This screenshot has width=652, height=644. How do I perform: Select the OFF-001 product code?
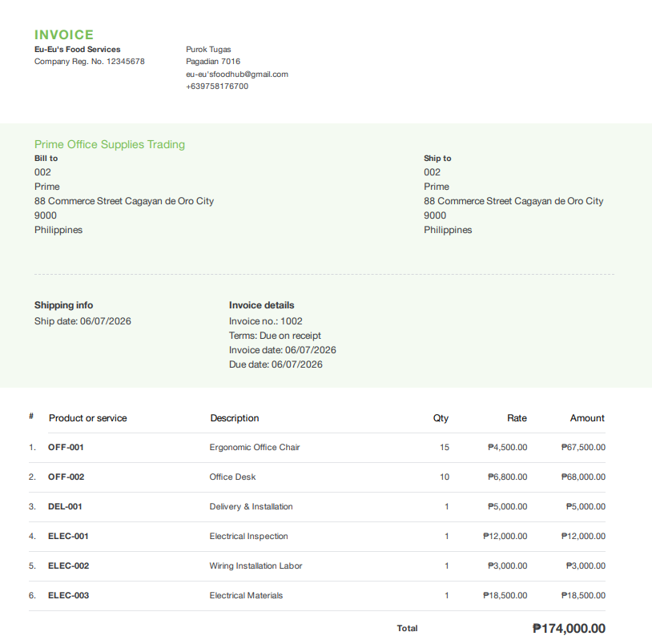[x=66, y=447]
